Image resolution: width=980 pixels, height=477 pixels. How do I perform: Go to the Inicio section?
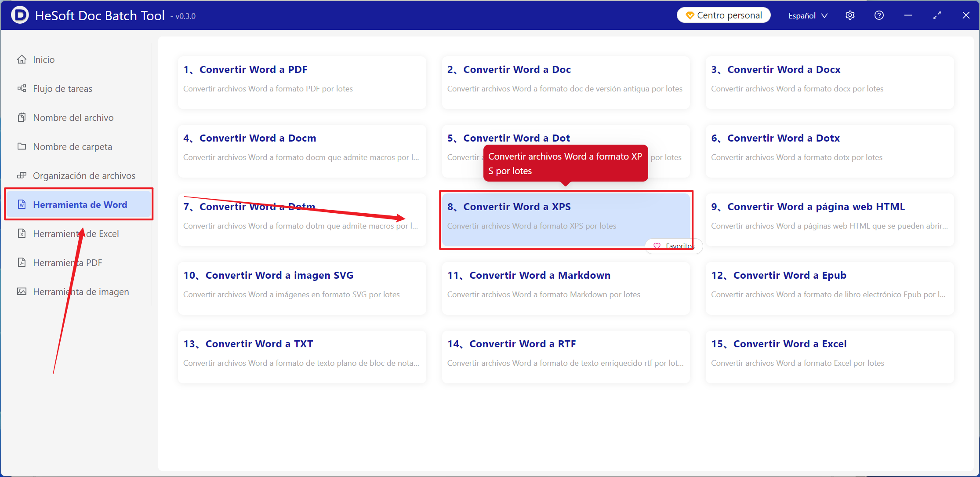[79, 59]
